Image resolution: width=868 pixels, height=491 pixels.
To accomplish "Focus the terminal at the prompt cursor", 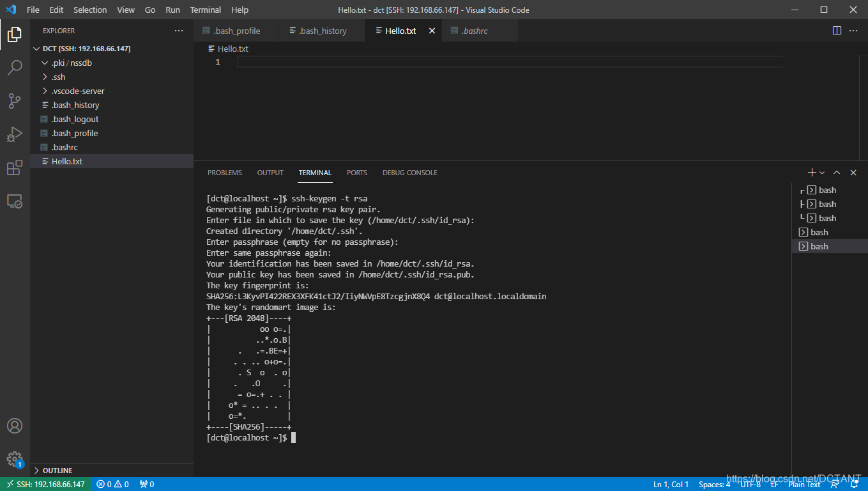I will click(293, 438).
